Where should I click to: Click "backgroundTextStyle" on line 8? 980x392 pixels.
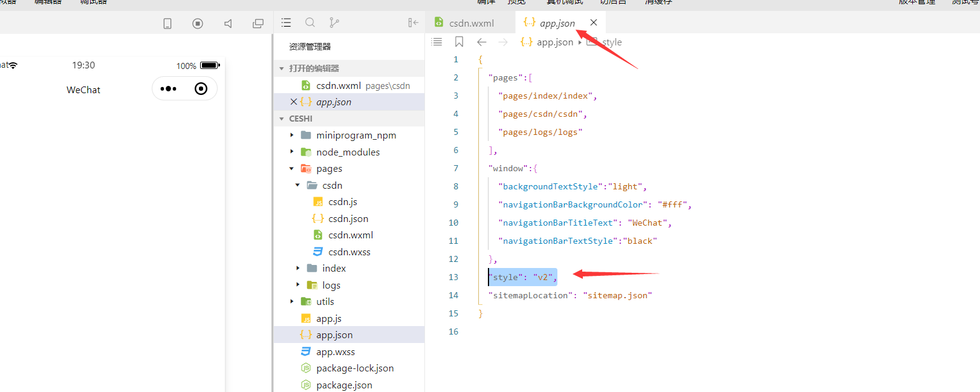(550, 186)
